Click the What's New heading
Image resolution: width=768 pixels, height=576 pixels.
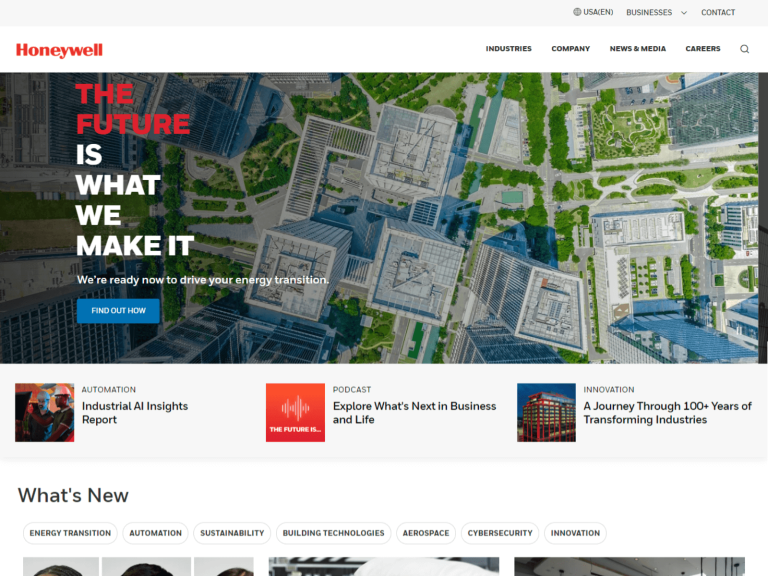click(73, 495)
